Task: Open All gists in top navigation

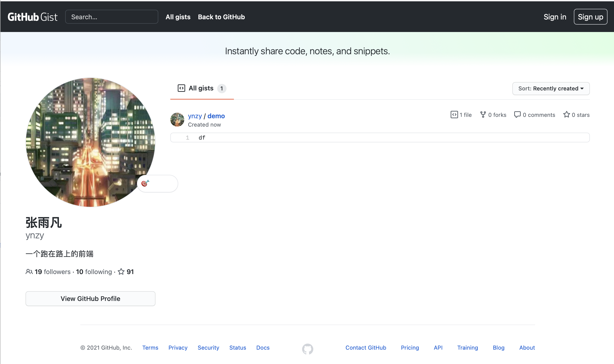Action: pyautogui.click(x=178, y=17)
